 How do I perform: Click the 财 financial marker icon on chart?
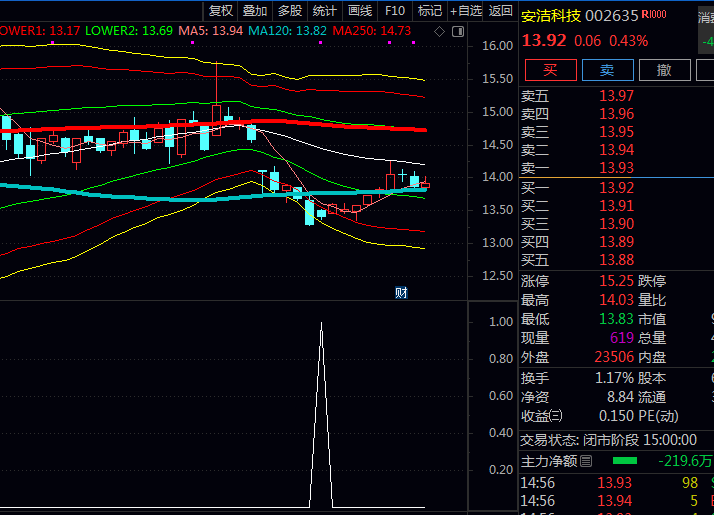(x=401, y=292)
